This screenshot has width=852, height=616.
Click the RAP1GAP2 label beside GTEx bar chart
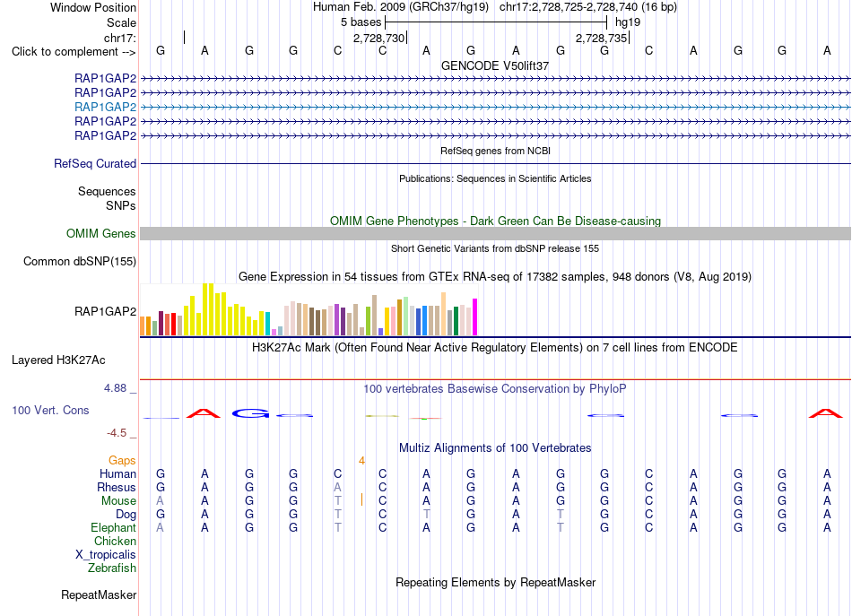(x=106, y=311)
